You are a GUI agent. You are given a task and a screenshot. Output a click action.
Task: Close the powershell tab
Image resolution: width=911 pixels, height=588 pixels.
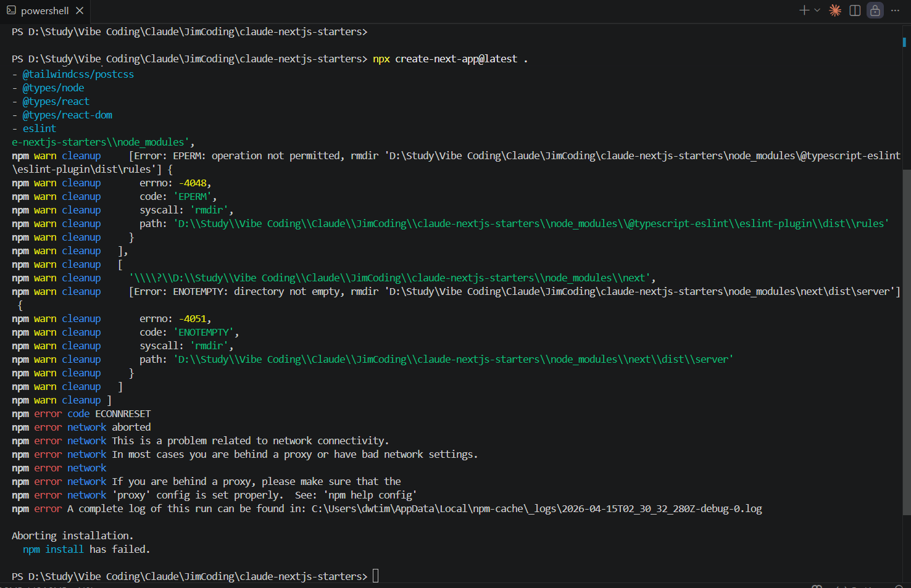tap(80, 10)
